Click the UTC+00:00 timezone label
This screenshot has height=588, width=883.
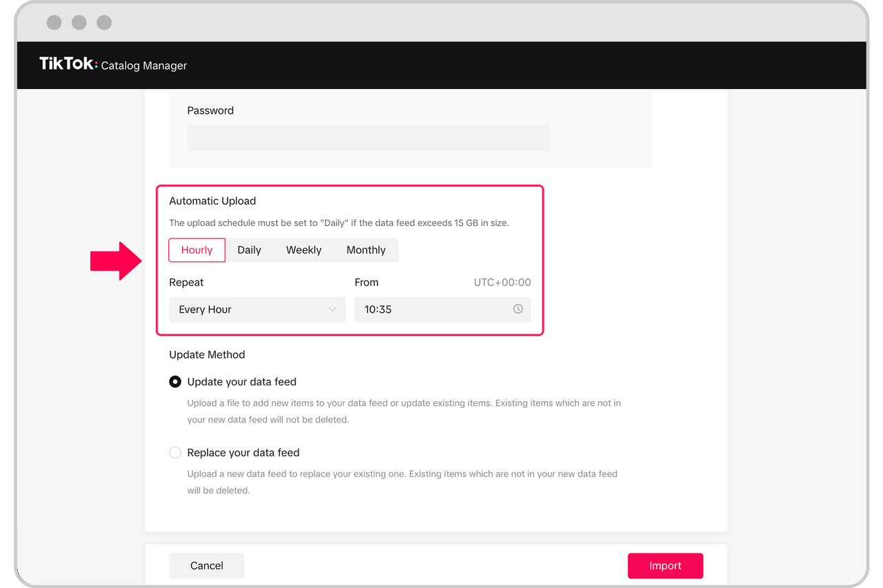502,283
